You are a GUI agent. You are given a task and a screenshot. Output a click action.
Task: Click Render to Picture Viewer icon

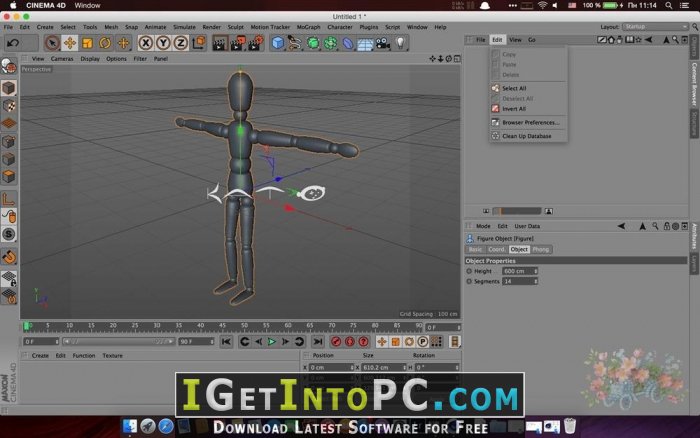[x=238, y=43]
